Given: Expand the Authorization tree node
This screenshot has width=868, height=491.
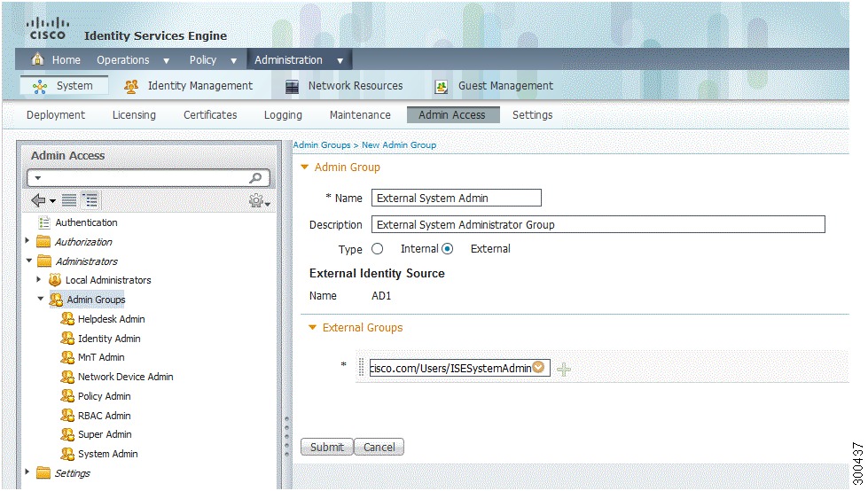Looking at the screenshot, I should pyautogui.click(x=27, y=240).
